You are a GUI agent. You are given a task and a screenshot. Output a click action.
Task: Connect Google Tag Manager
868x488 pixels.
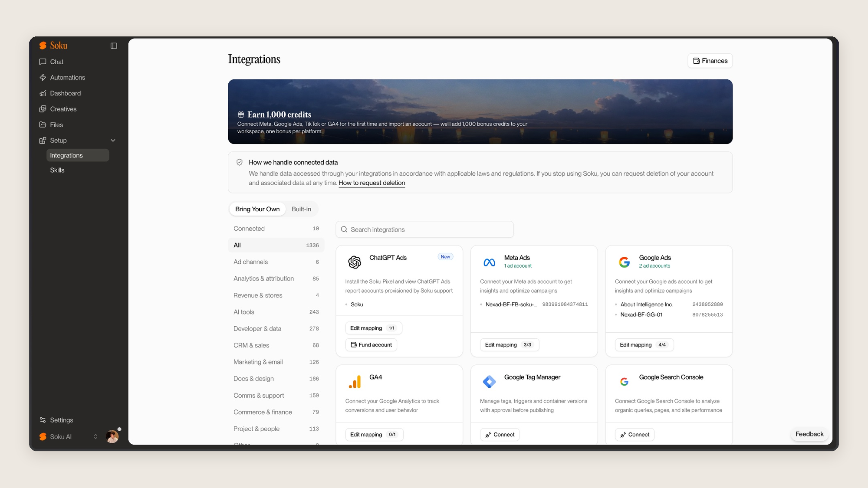500,435
